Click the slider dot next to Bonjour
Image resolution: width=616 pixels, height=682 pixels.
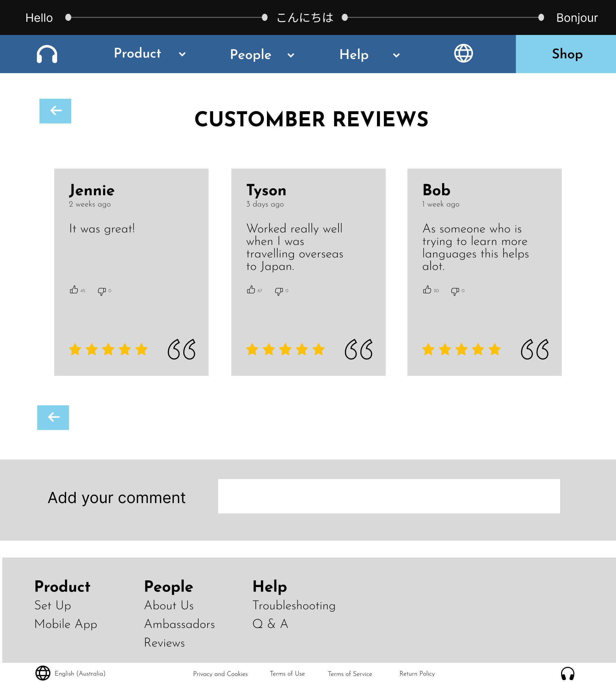(x=541, y=18)
